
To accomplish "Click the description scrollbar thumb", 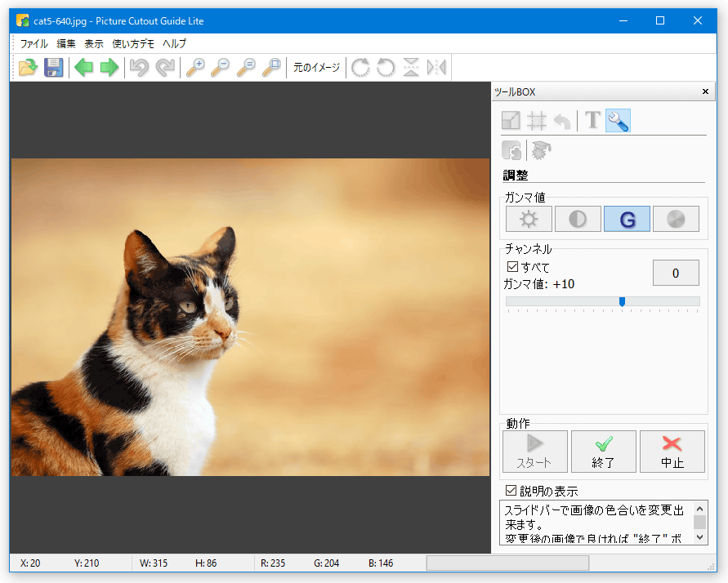I will tap(699, 523).
